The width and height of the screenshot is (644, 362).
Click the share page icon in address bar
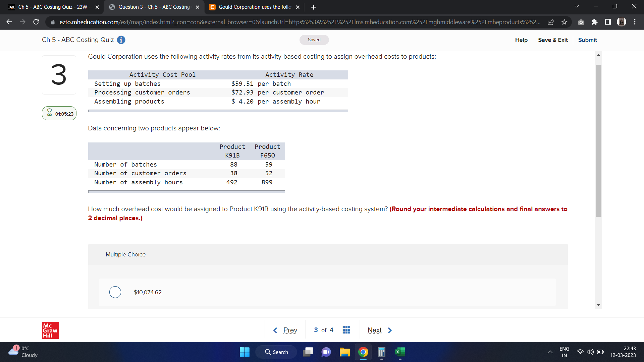click(551, 22)
